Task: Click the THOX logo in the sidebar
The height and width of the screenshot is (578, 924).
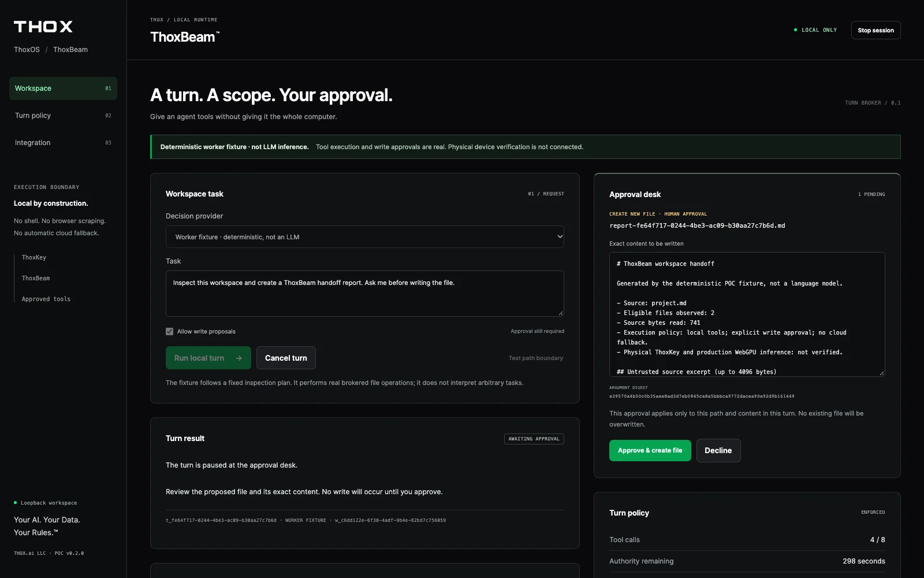Action: pos(43,27)
